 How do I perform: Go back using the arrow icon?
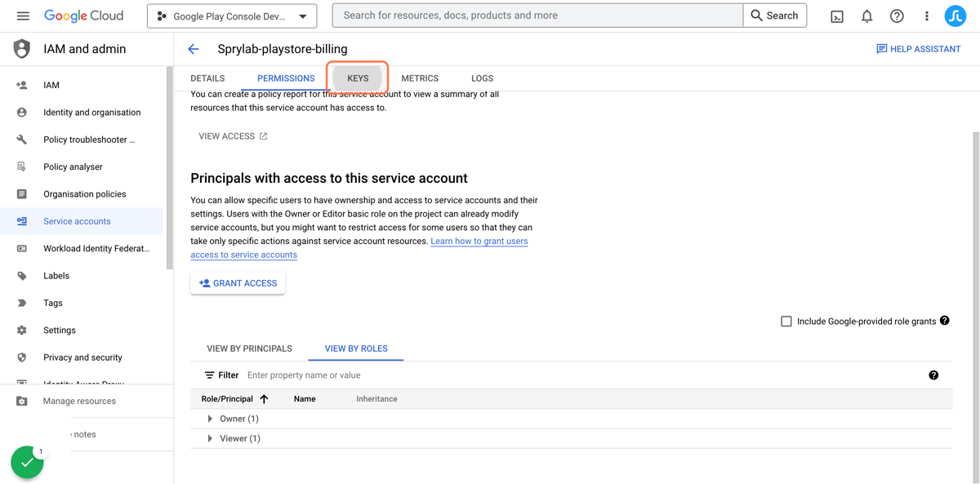[x=194, y=49]
